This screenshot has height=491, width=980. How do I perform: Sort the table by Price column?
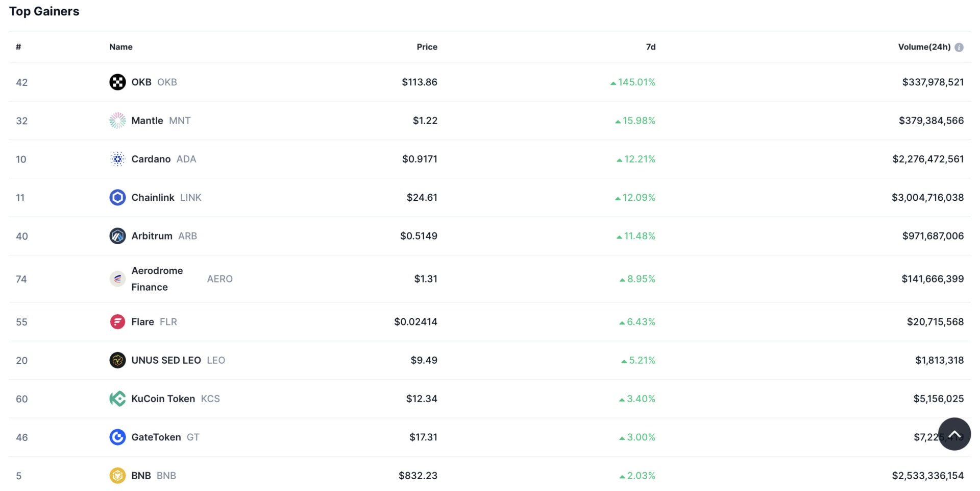pyautogui.click(x=427, y=47)
